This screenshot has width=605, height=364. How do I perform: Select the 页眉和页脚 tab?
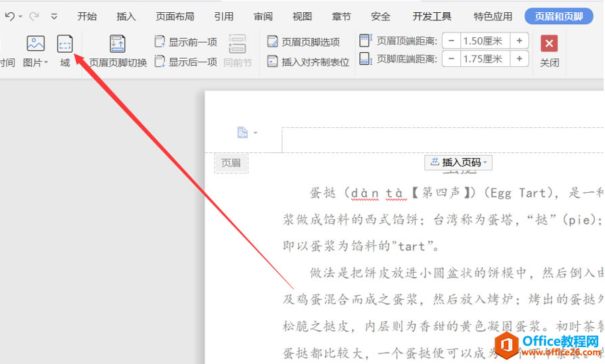tap(559, 16)
